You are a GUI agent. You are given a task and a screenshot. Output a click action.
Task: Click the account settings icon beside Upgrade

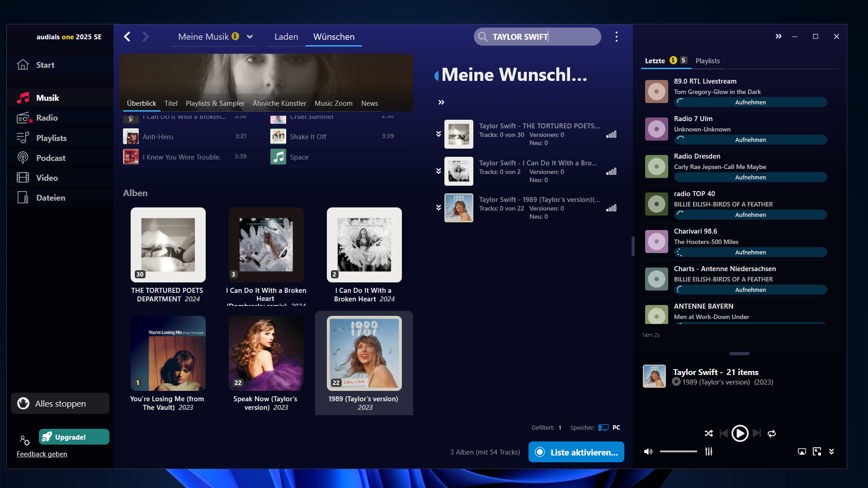(25, 440)
